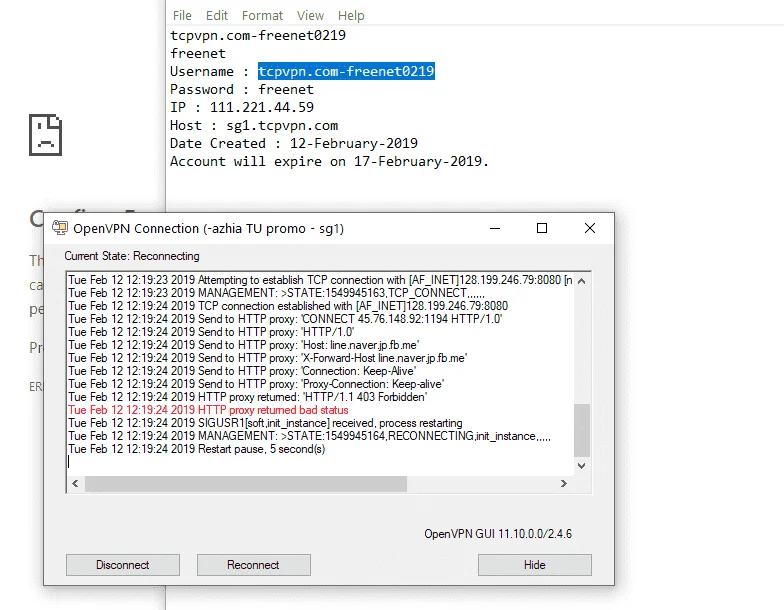Click the log scroll left arrow

pos(75,484)
